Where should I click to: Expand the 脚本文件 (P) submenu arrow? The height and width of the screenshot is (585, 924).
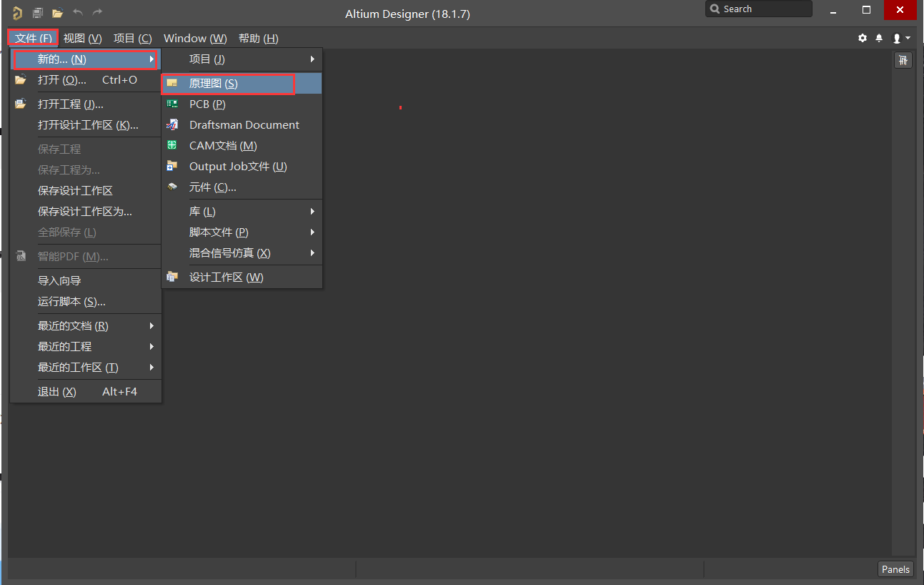click(x=312, y=232)
